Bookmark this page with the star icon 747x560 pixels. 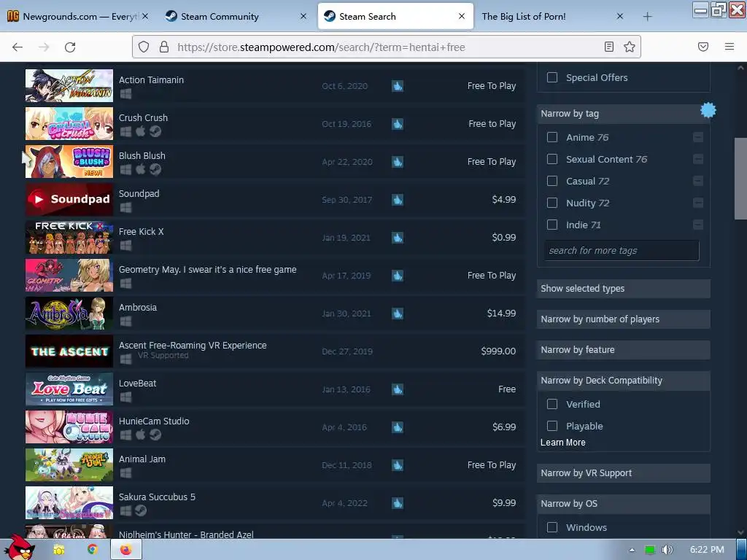[630, 47]
